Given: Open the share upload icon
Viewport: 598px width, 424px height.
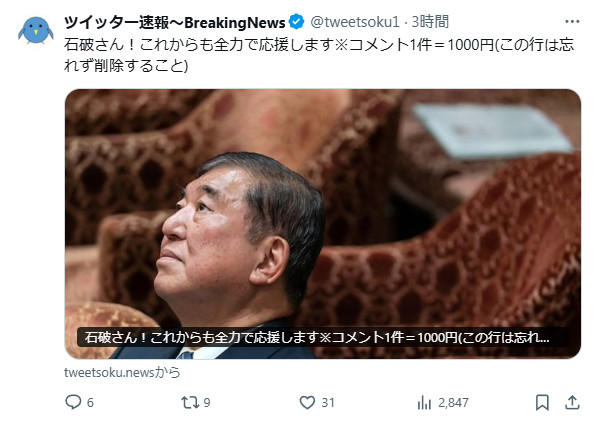Looking at the screenshot, I should (x=572, y=402).
